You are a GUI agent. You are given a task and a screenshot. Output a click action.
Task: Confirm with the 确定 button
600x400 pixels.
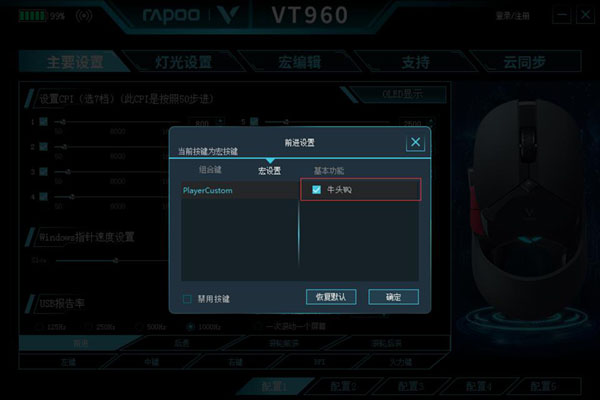pos(393,297)
